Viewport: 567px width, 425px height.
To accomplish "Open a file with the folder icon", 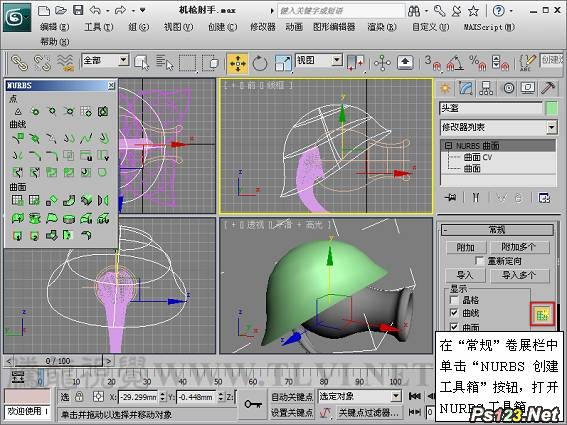I will click(x=61, y=10).
